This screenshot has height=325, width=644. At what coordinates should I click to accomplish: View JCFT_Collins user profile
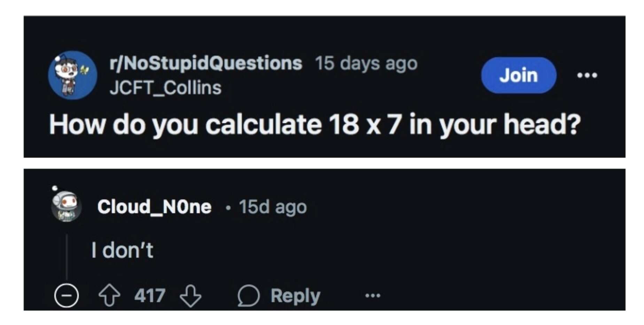click(165, 88)
